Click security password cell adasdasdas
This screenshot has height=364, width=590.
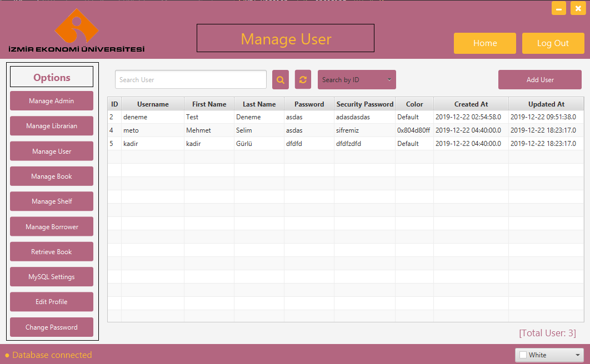click(365, 117)
